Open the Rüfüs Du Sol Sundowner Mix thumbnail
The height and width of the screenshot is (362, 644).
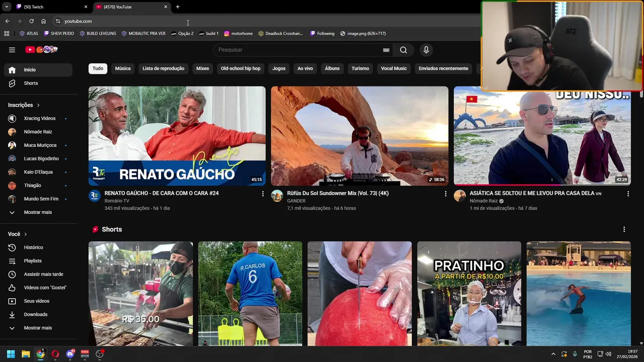tap(360, 136)
